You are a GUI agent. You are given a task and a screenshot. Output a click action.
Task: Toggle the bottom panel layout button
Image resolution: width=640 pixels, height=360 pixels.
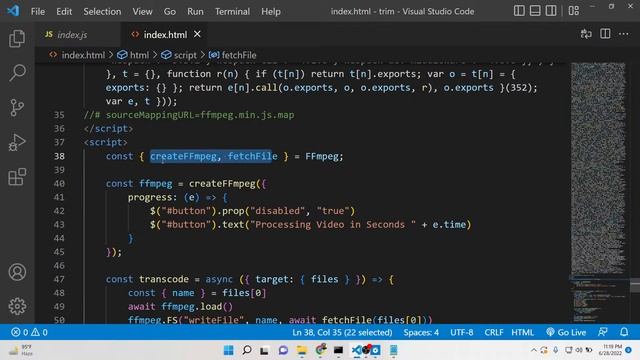coord(535,11)
